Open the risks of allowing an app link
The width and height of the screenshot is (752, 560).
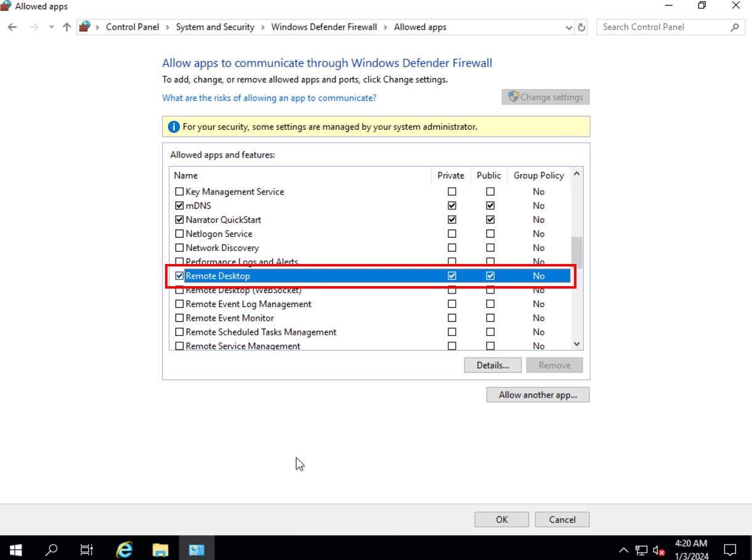269,98
